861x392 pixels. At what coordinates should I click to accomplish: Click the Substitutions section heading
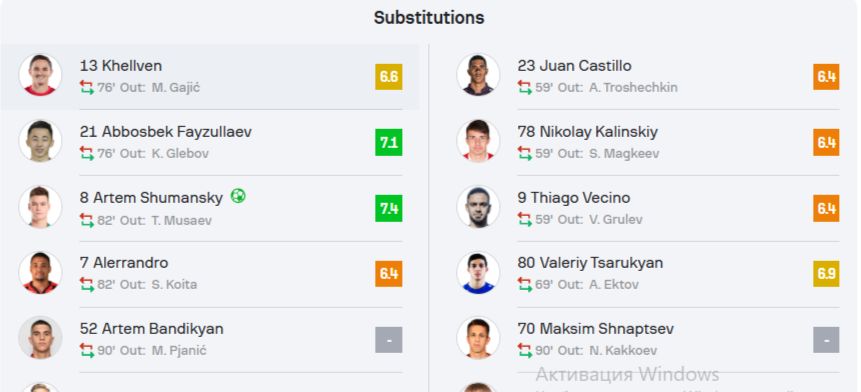pyautogui.click(x=429, y=18)
